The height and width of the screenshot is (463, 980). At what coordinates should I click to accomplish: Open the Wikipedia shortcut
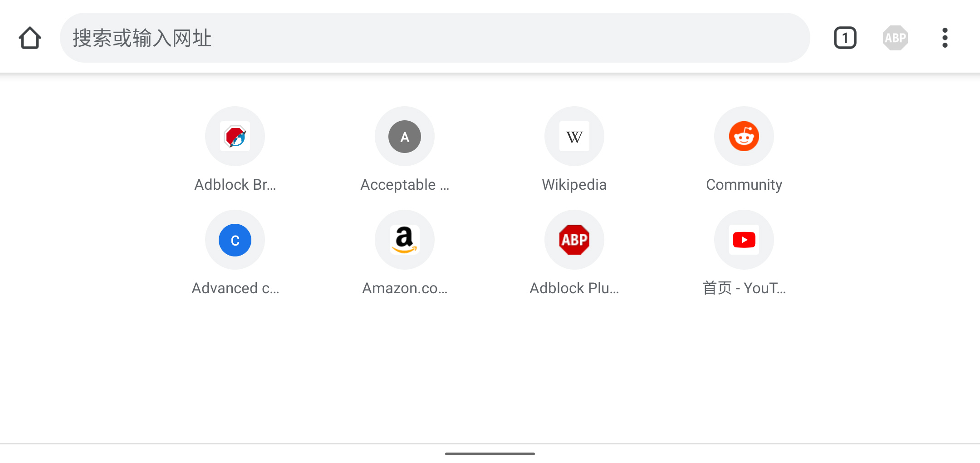pos(573,136)
